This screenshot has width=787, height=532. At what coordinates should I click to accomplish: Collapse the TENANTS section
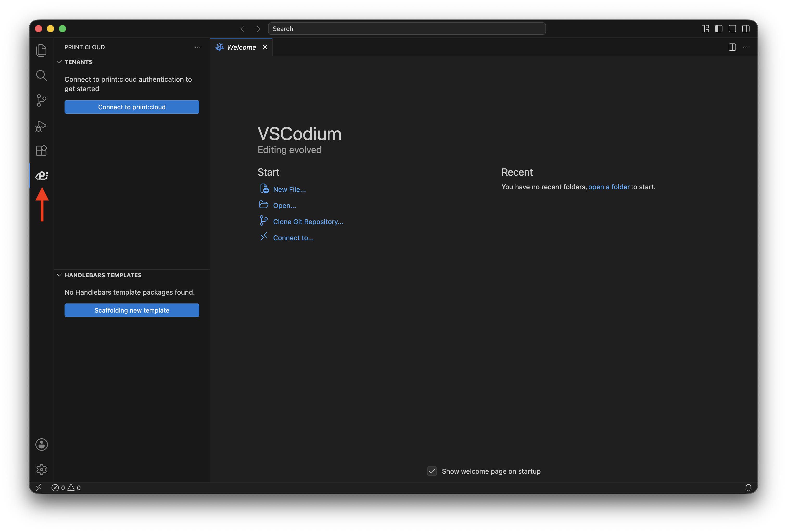pyautogui.click(x=132, y=62)
